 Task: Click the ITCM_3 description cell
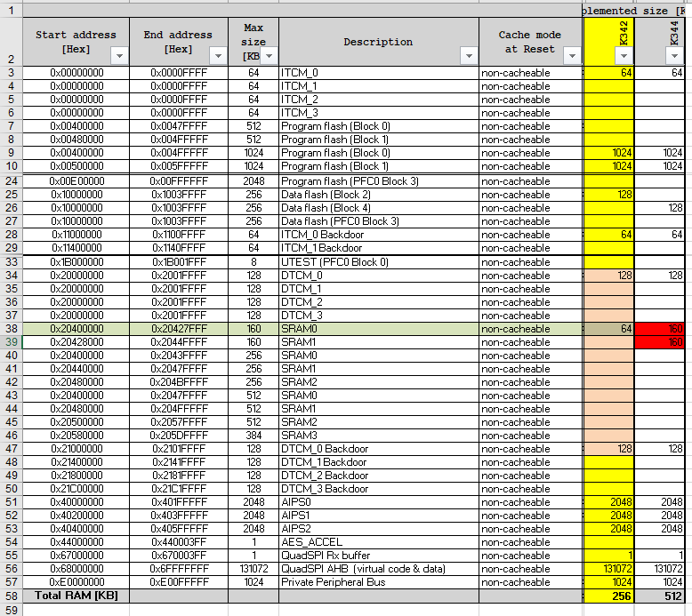379,113
